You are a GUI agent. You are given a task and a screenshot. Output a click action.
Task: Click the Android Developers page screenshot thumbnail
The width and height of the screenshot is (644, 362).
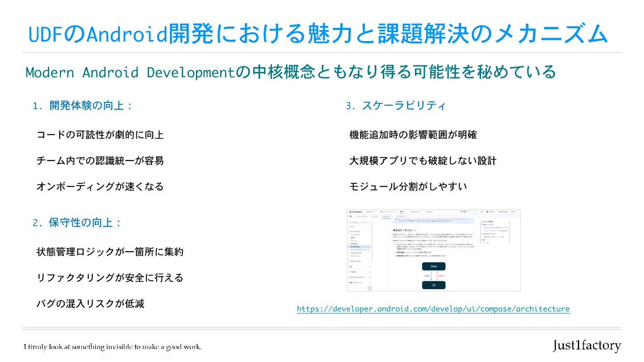coord(434,250)
